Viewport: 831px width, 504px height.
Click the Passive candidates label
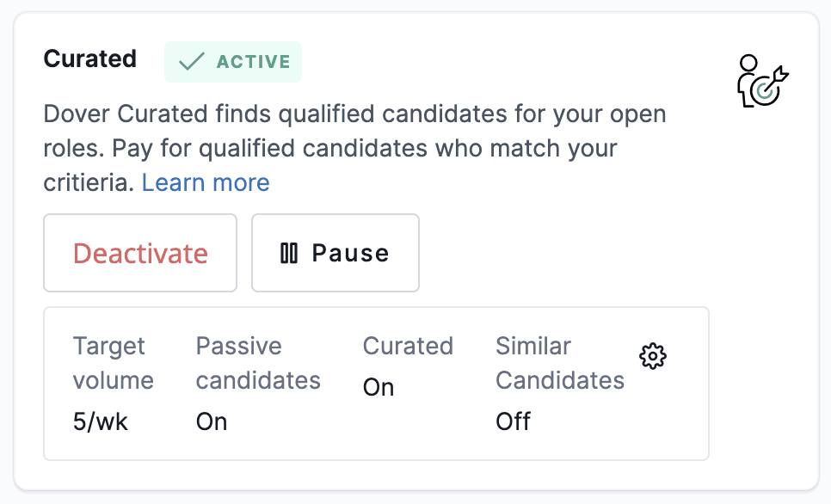(x=258, y=363)
